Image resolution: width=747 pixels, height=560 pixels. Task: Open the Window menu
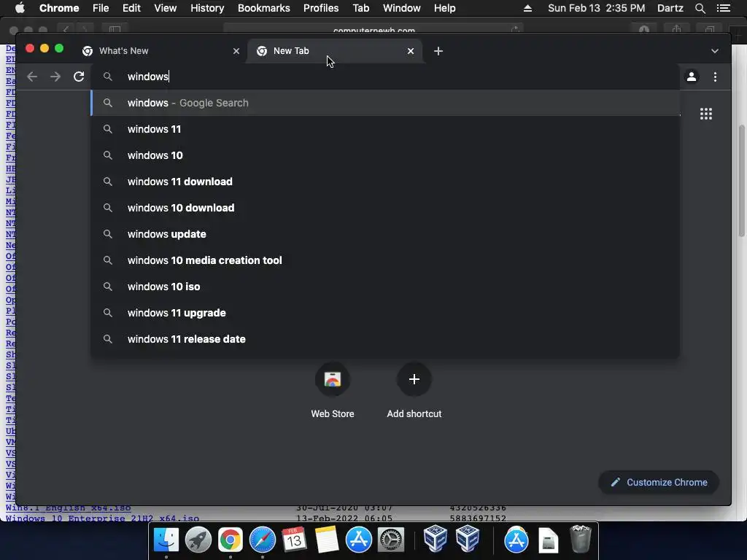(x=402, y=8)
